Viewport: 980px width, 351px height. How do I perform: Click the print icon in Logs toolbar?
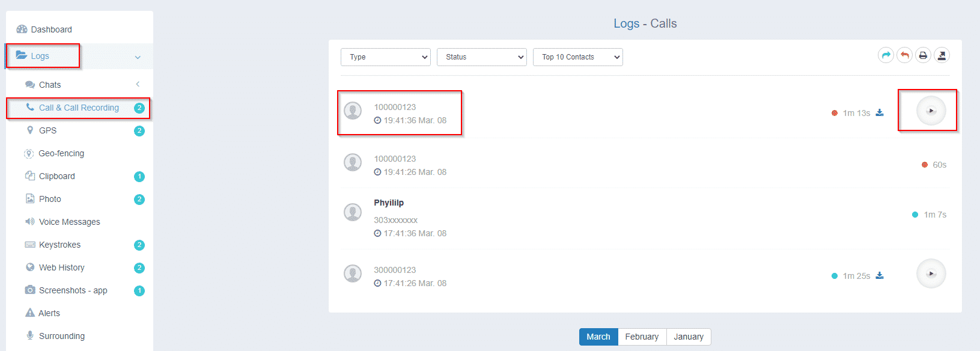pos(923,56)
